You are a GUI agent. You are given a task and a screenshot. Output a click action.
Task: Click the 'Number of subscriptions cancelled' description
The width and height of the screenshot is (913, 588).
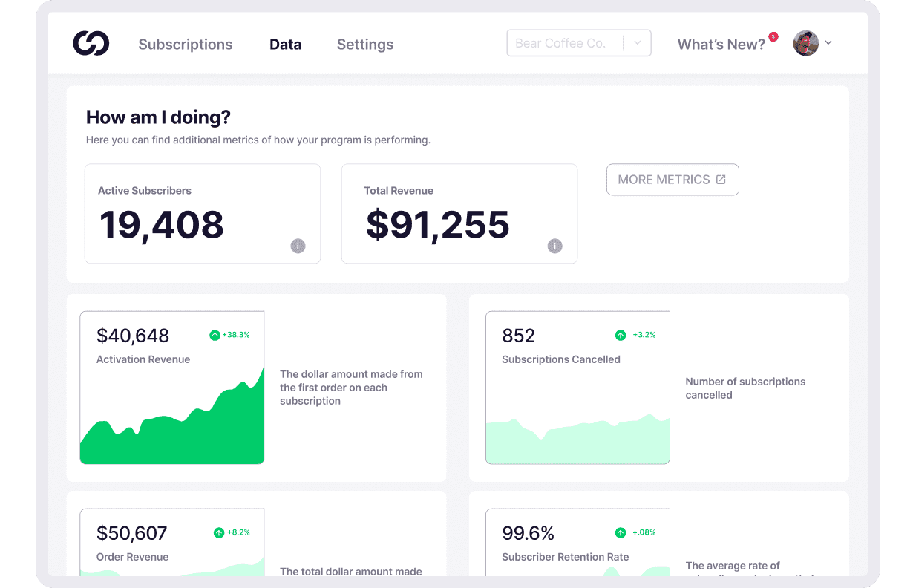745,388
